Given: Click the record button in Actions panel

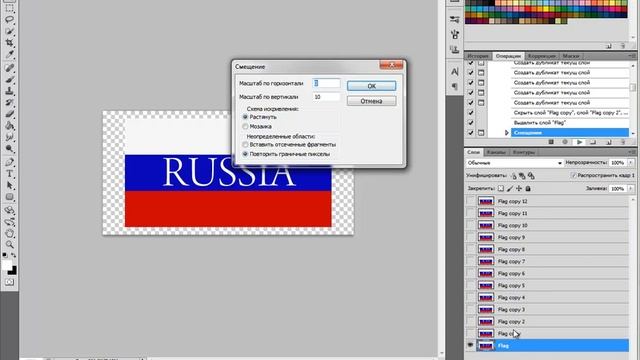Looking at the screenshot, I should [x=565, y=142].
